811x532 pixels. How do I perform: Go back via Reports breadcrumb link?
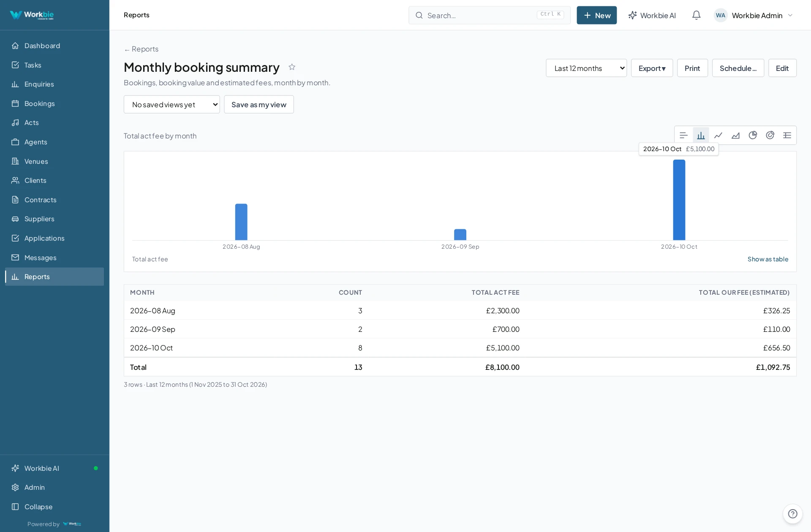tap(141, 49)
